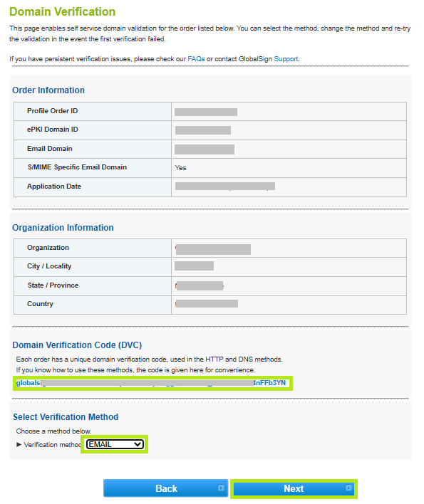Image resolution: width=424 pixels, height=504 pixels.
Task: Click the Email Domain row label
Action: pos(50,149)
